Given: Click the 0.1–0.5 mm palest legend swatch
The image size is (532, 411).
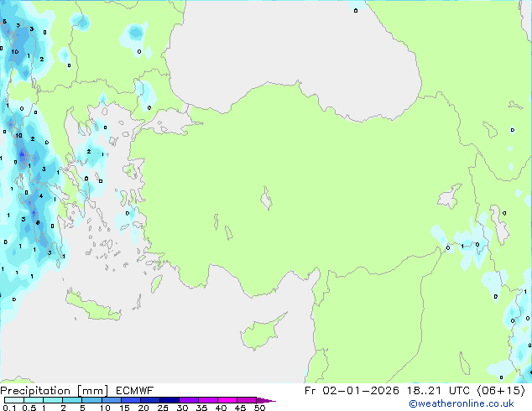Looking at the screenshot, I should (14, 400).
